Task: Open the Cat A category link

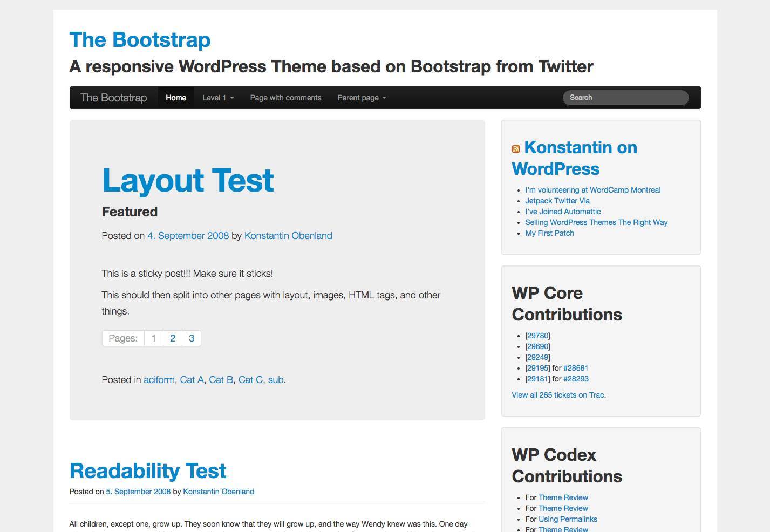Action: (x=192, y=380)
